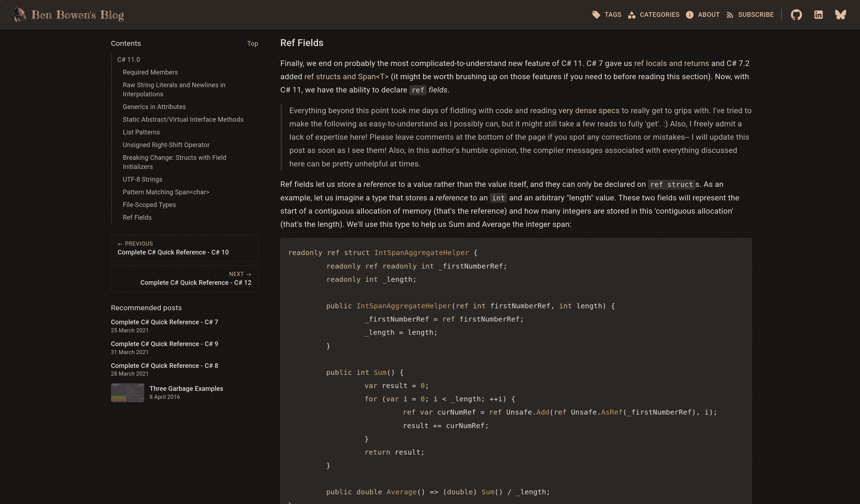Open the very dense specs link
The image size is (860, 504).
[589, 110]
